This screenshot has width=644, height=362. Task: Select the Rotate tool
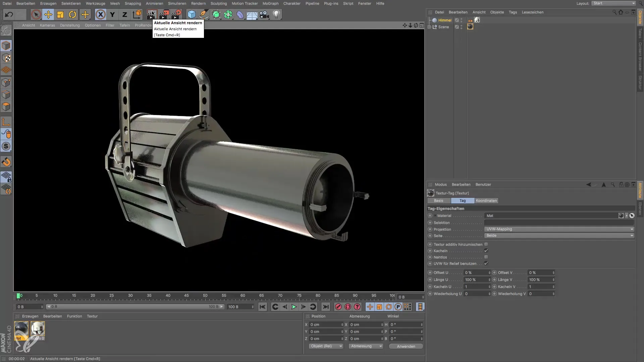pyautogui.click(x=72, y=14)
